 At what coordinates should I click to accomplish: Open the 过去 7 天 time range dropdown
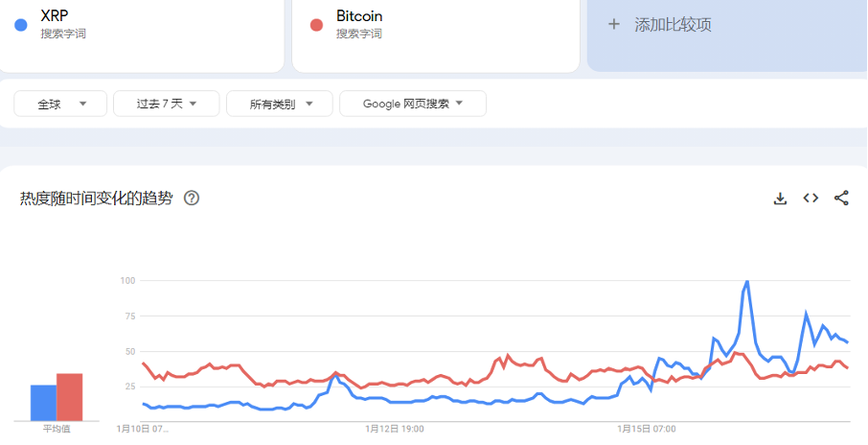166,104
